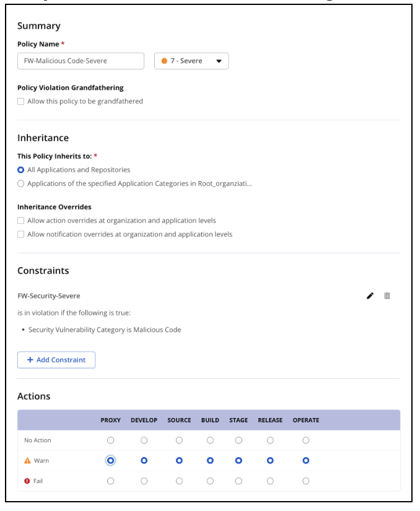Set Fail for OPERATE stage

point(306,481)
